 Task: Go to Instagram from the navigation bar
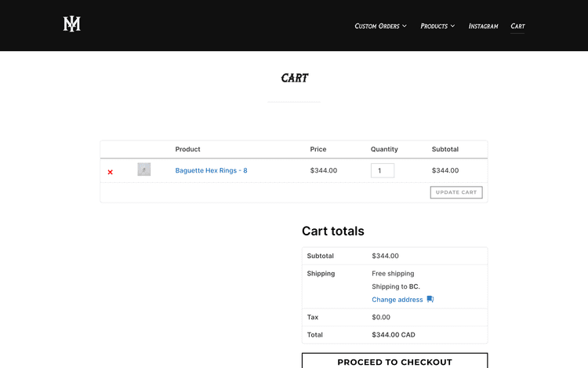[x=483, y=26]
